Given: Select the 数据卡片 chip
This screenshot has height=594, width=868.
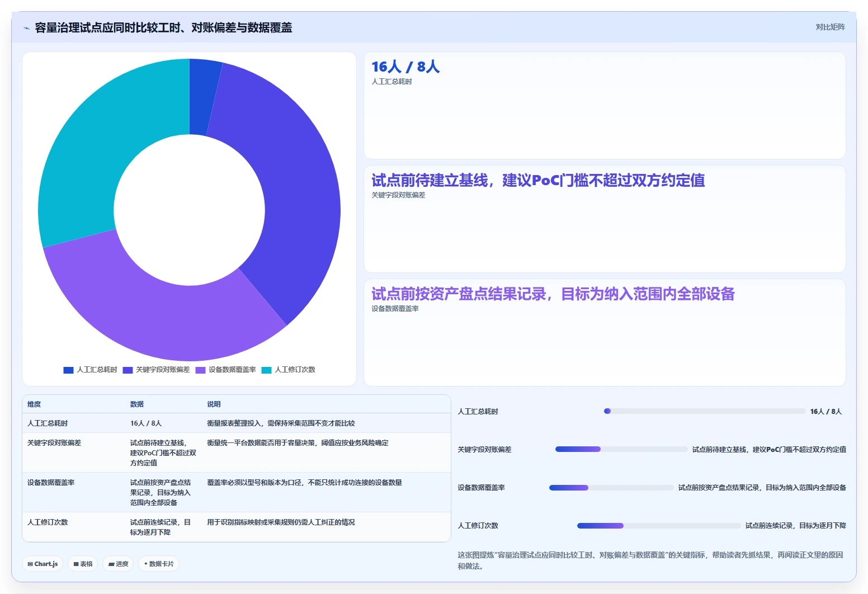Looking at the screenshot, I should 159,564.
